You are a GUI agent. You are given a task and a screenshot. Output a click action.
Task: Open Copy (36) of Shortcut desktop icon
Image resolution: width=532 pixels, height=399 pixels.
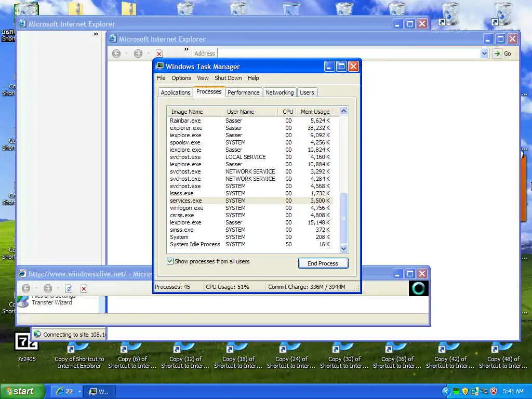point(397,355)
